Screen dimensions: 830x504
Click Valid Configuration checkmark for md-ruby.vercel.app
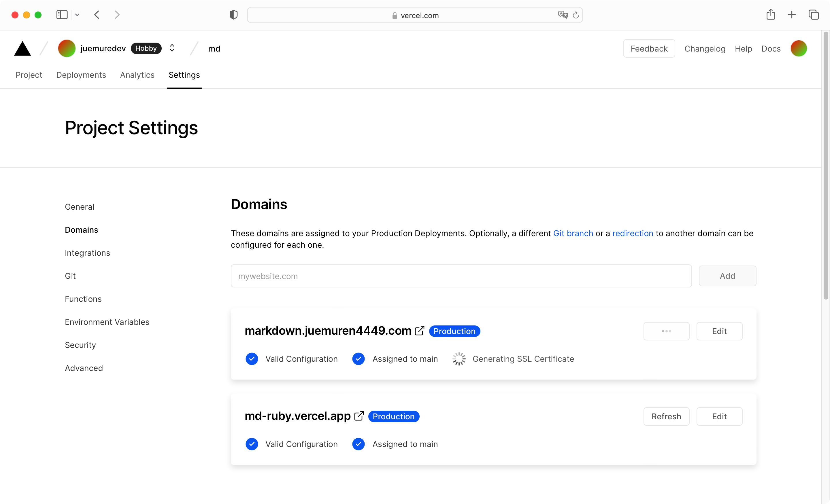click(252, 444)
